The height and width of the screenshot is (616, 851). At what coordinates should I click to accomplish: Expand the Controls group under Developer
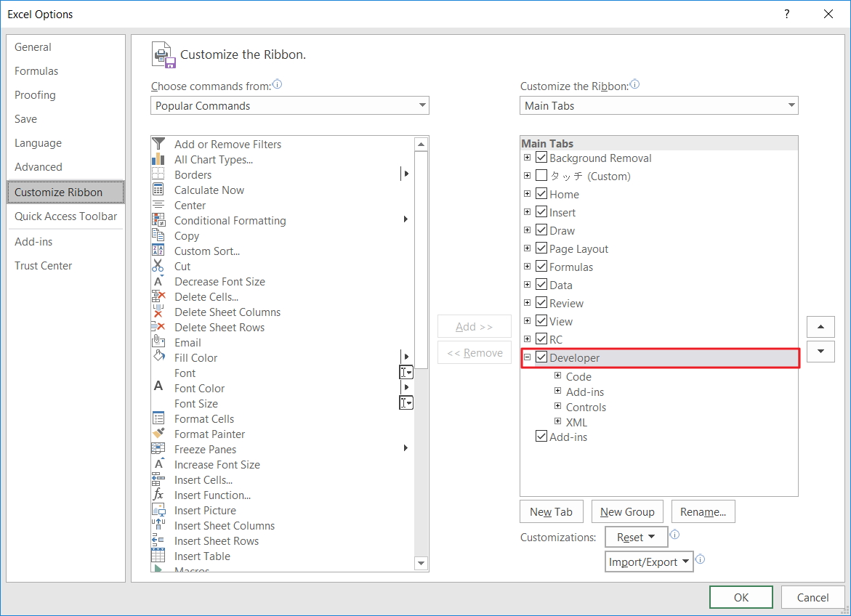(557, 406)
